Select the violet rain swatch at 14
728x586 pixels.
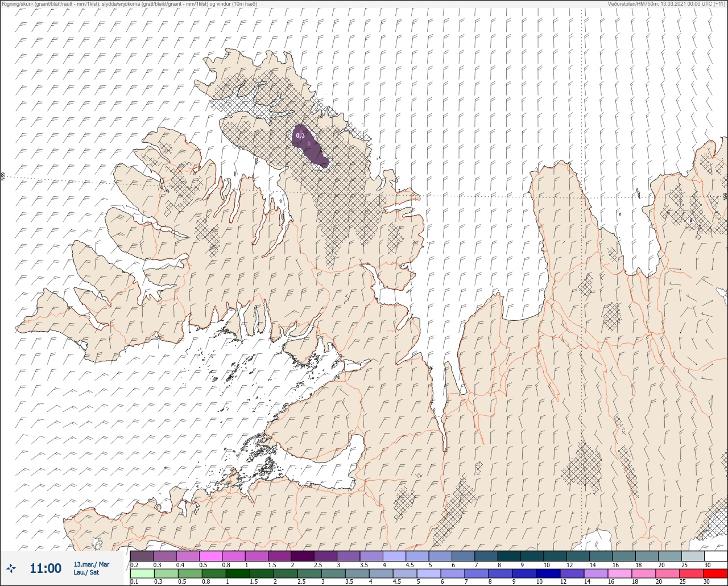pos(595,573)
